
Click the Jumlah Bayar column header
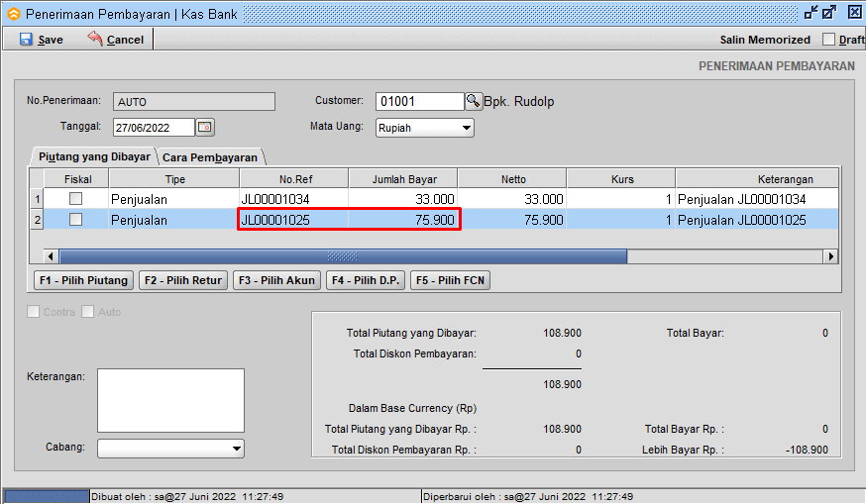click(x=403, y=179)
